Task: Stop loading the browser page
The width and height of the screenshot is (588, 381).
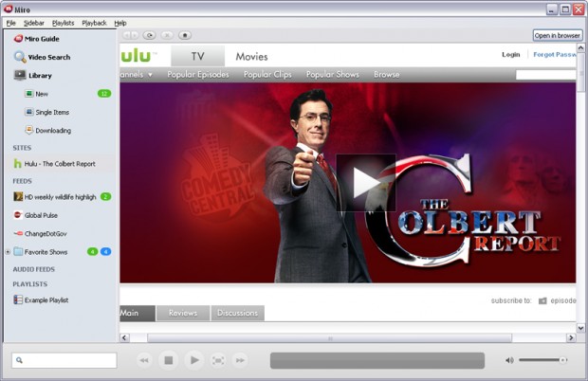Action: tap(167, 35)
